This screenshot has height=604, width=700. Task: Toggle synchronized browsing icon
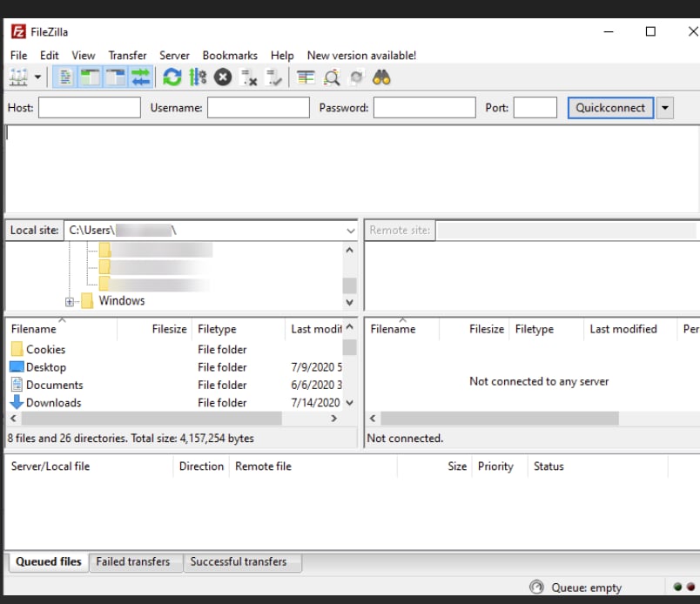(357, 77)
